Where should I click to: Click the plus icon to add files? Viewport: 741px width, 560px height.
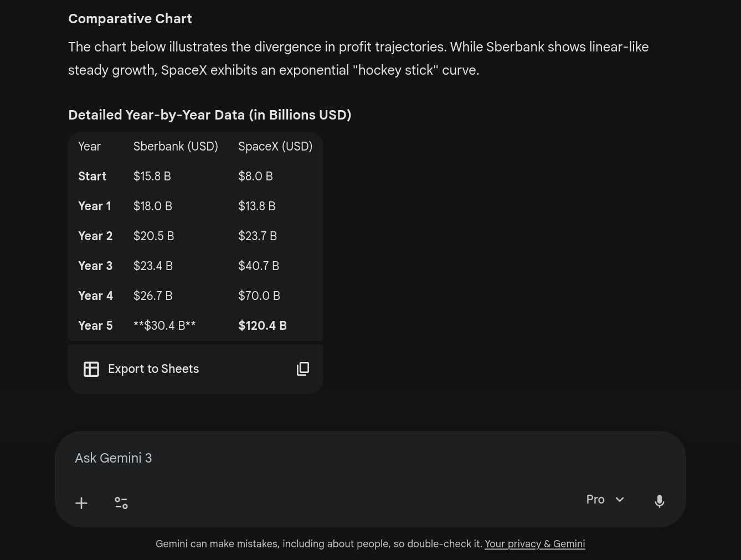click(81, 503)
